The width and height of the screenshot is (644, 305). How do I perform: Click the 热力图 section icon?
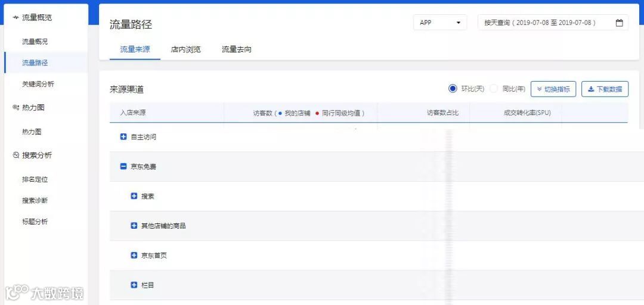point(16,108)
